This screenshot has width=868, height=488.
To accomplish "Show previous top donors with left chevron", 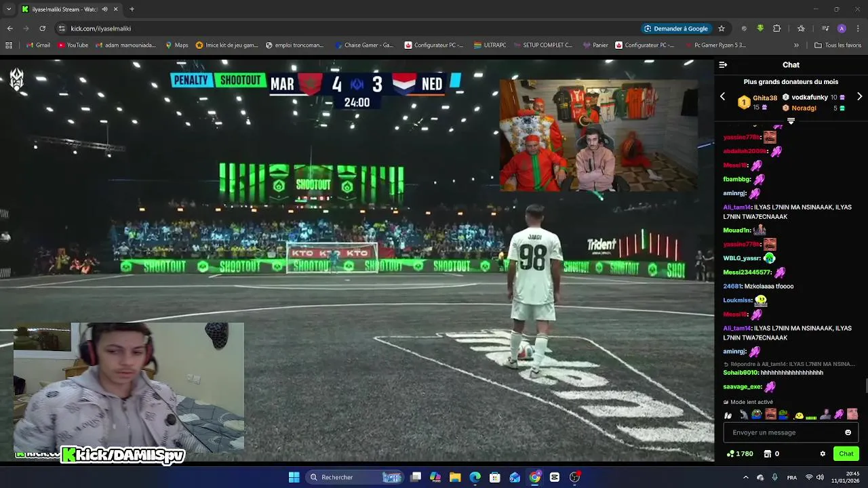I will 722,97.
